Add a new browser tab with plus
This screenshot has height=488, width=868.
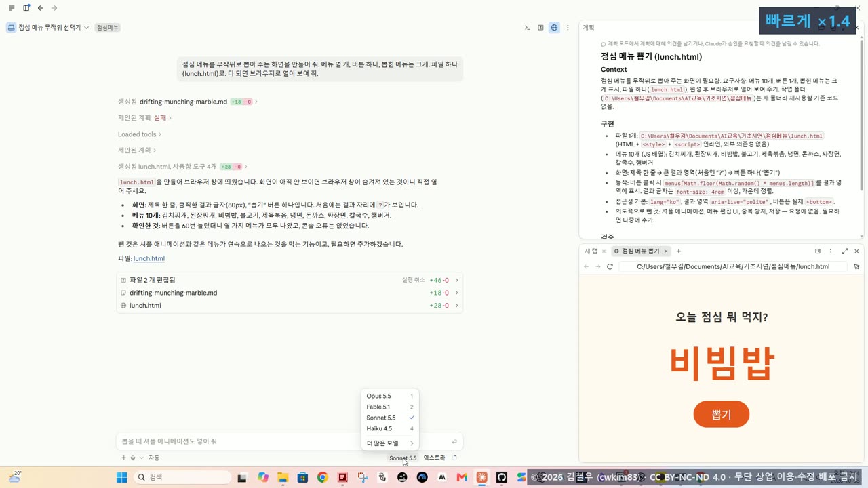tap(678, 251)
